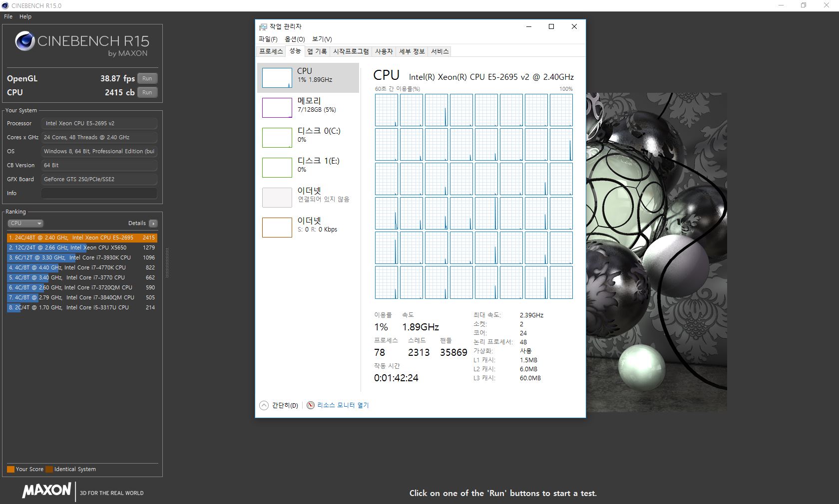Close the Task Manager window
The height and width of the screenshot is (504, 839).
(x=574, y=26)
